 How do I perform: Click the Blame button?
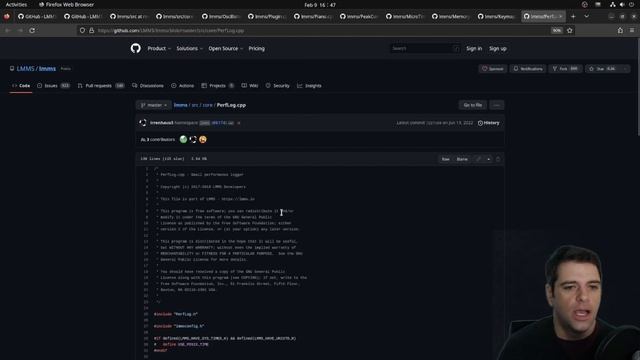tap(462, 159)
